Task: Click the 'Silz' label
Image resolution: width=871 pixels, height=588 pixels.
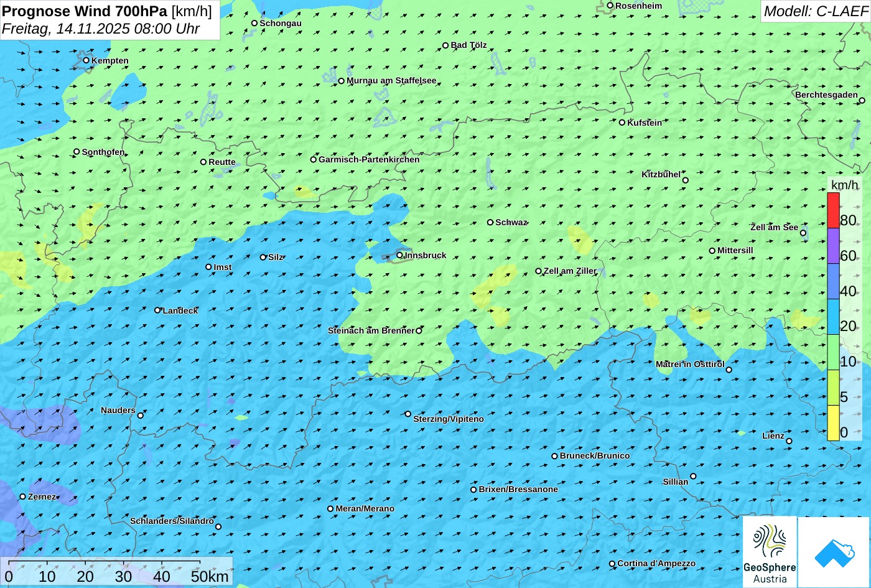Action: (x=276, y=257)
